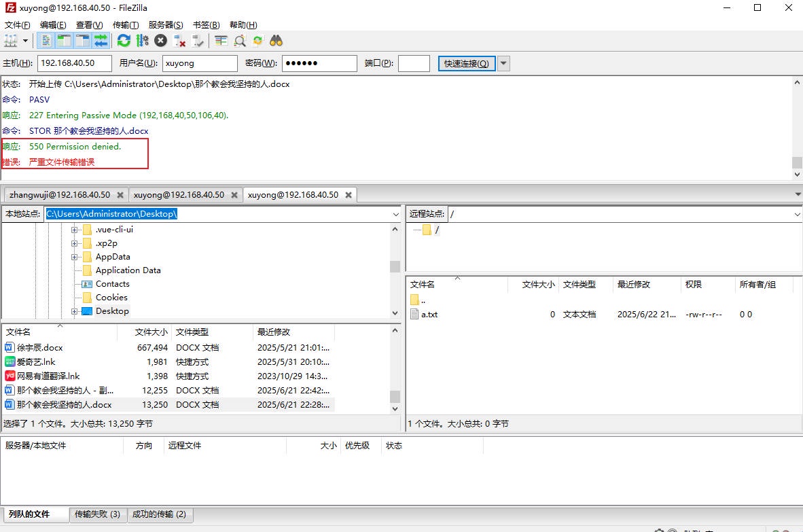The width and height of the screenshot is (803, 532).
Task: Open the Site Manager icon
Action: tap(12, 41)
